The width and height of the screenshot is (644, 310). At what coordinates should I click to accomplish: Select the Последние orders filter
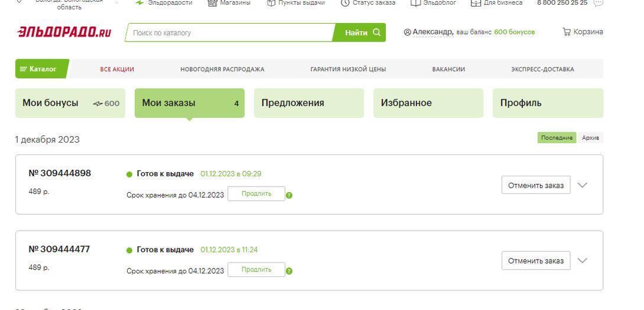(x=557, y=138)
